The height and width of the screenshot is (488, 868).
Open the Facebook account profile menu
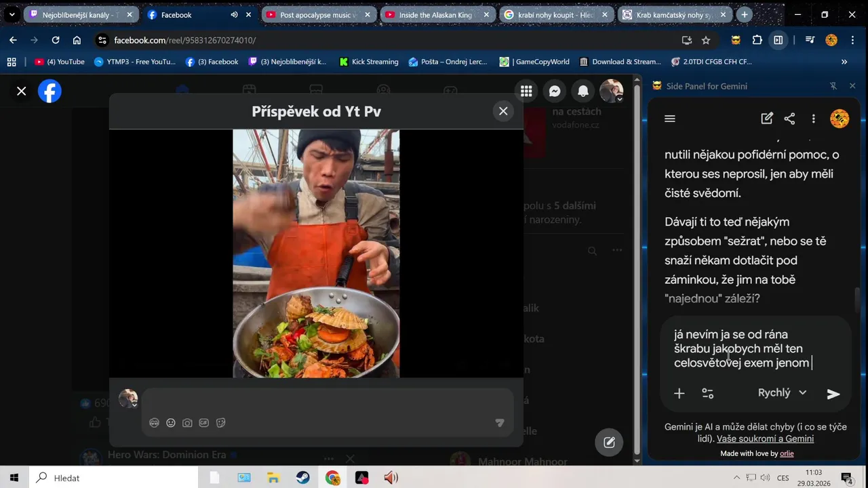[612, 91]
